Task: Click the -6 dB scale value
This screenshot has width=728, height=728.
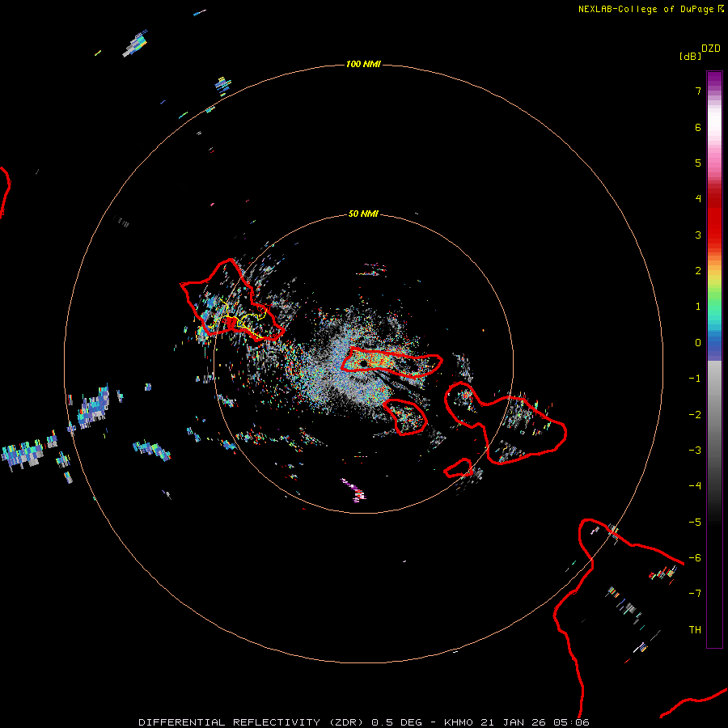Action: click(695, 558)
